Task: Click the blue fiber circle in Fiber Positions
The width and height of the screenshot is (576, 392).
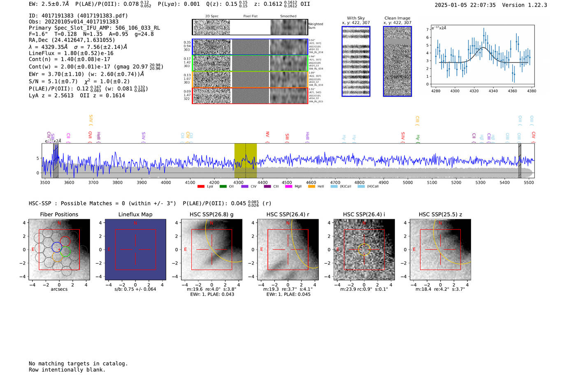Action: pyautogui.click(x=57, y=248)
